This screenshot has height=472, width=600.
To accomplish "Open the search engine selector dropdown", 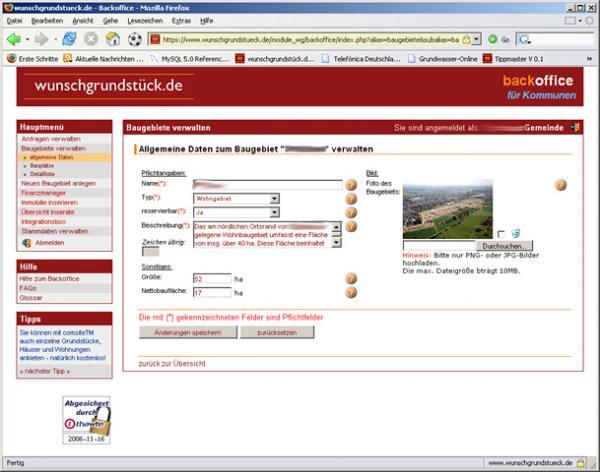I will [525, 39].
